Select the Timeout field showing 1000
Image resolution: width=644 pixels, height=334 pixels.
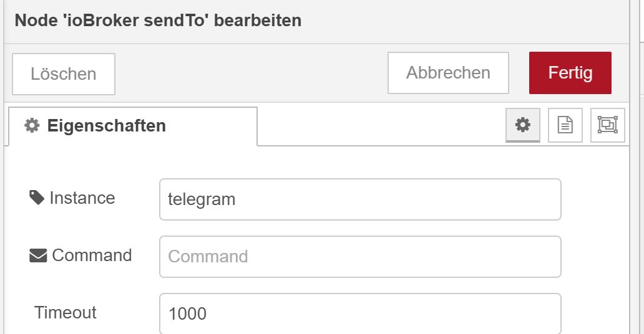pyautogui.click(x=360, y=313)
